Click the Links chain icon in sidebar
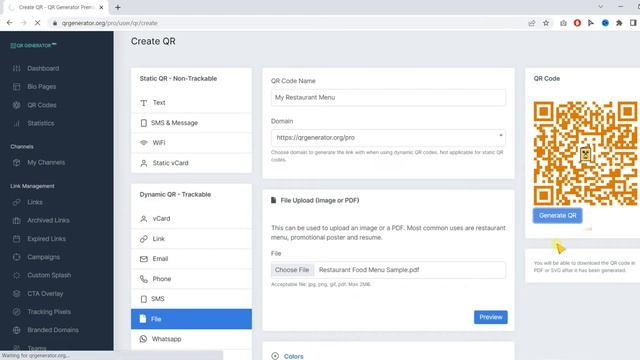The image size is (640, 360). tap(16, 202)
